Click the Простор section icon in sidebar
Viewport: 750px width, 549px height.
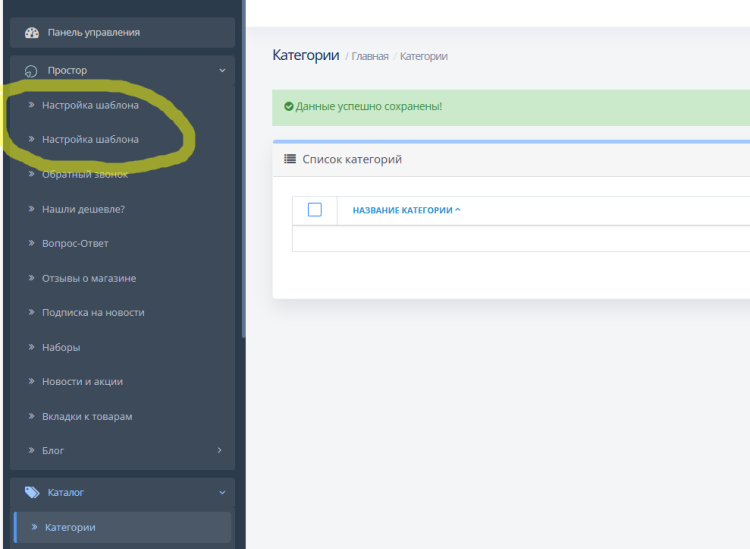tap(31, 71)
